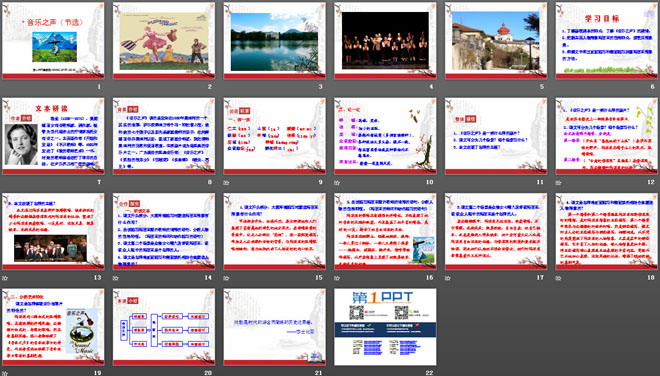Select slide 22 with the 第1PPT logo
The image size is (660, 376).
pos(385,327)
